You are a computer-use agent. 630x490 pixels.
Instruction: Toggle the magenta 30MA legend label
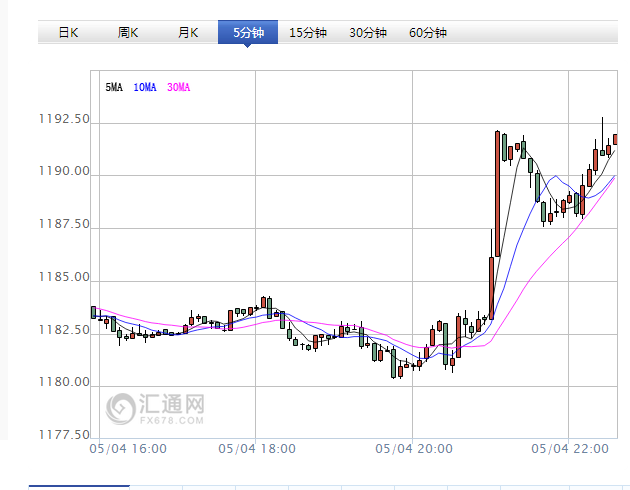coord(178,88)
